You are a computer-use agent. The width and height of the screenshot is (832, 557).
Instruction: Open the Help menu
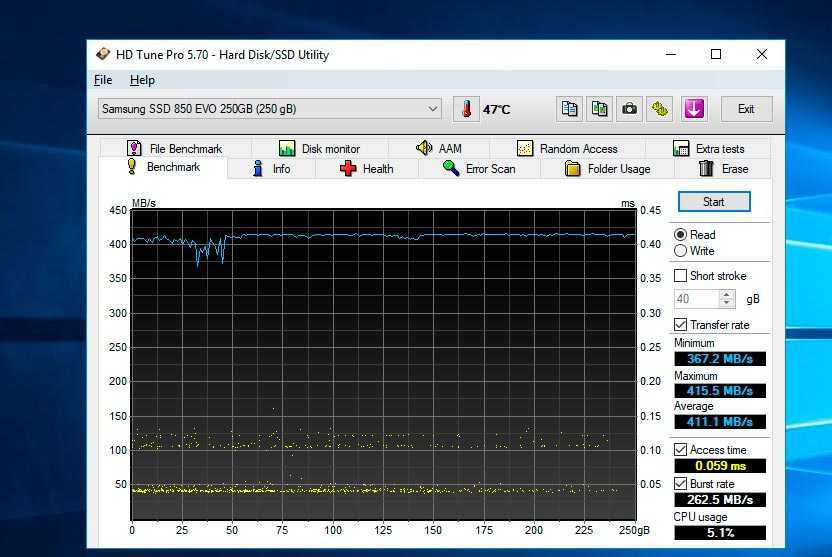pos(142,80)
